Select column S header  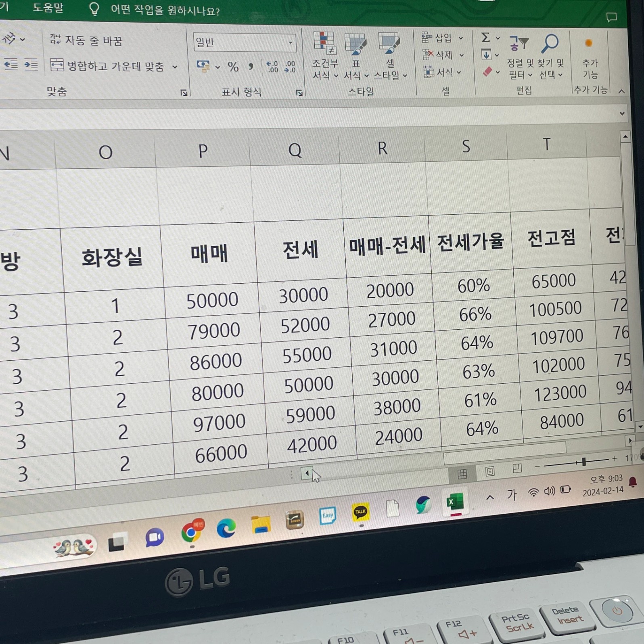[466, 146]
